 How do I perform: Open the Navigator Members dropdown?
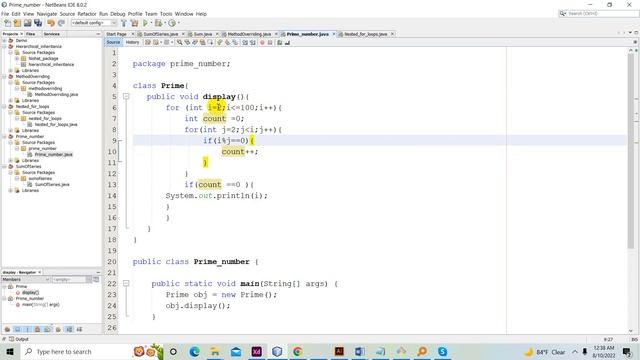click(x=26, y=280)
